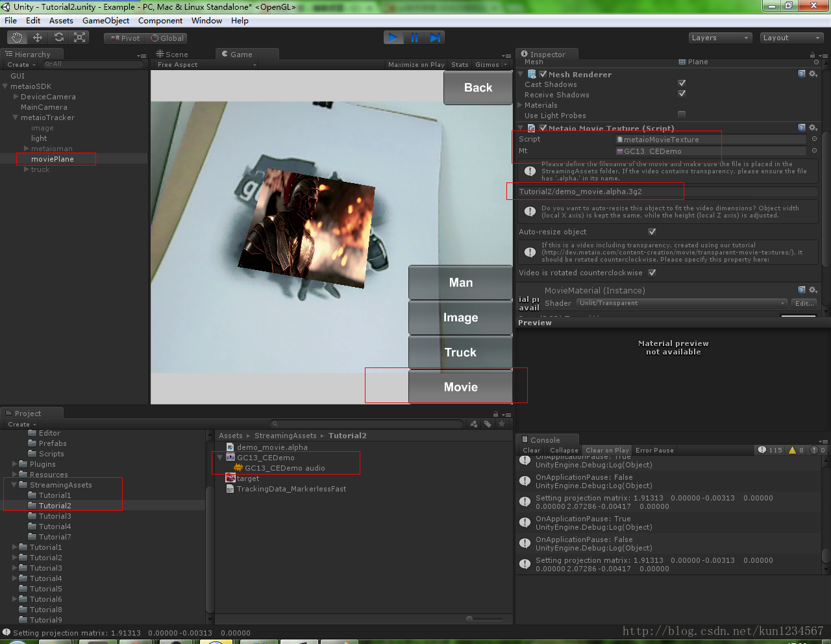
Task: Click shader Edit... button
Action: 804,303
